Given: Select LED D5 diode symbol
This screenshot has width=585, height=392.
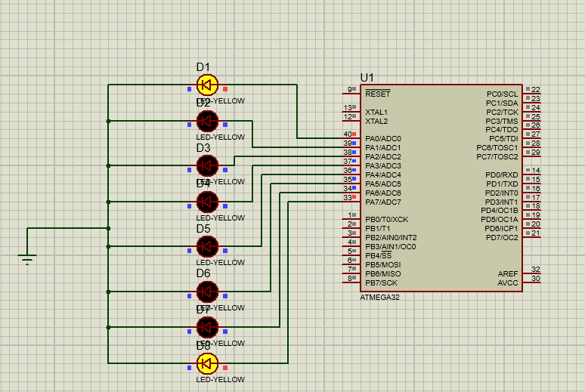Looking at the screenshot, I should (207, 246).
